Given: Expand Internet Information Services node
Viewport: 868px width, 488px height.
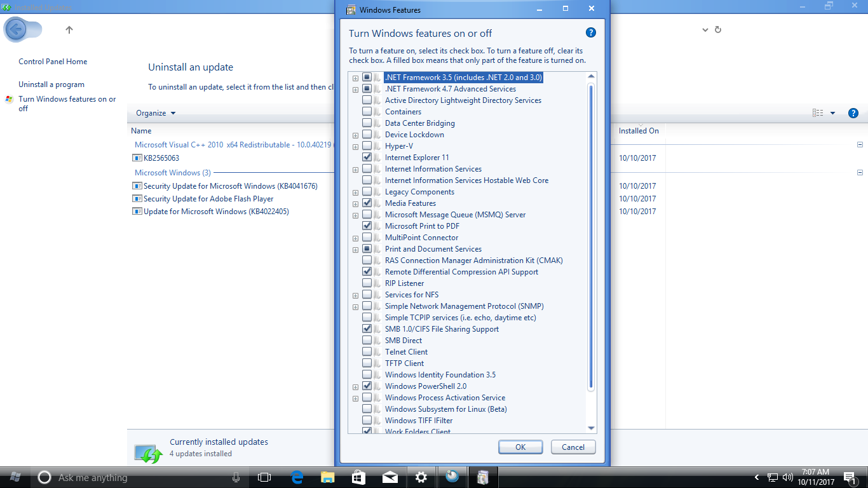Looking at the screenshot, I should point(355,169).
